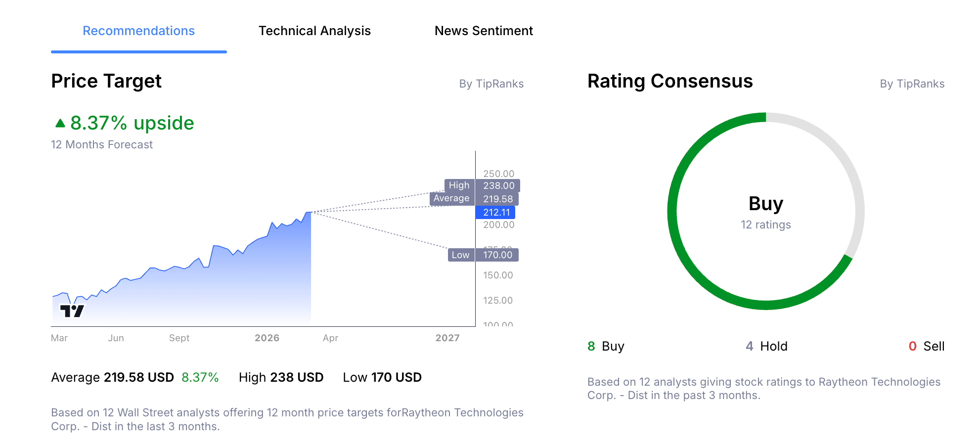Select the 0 Sell rating count
This screenshot has width=980, height=448.
[x=928, y=346]
